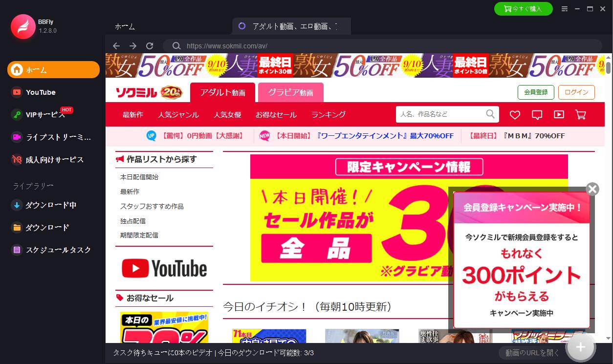Click the 独占配信 link
Viewport: 613px width, 364px height.
point(133,221)
